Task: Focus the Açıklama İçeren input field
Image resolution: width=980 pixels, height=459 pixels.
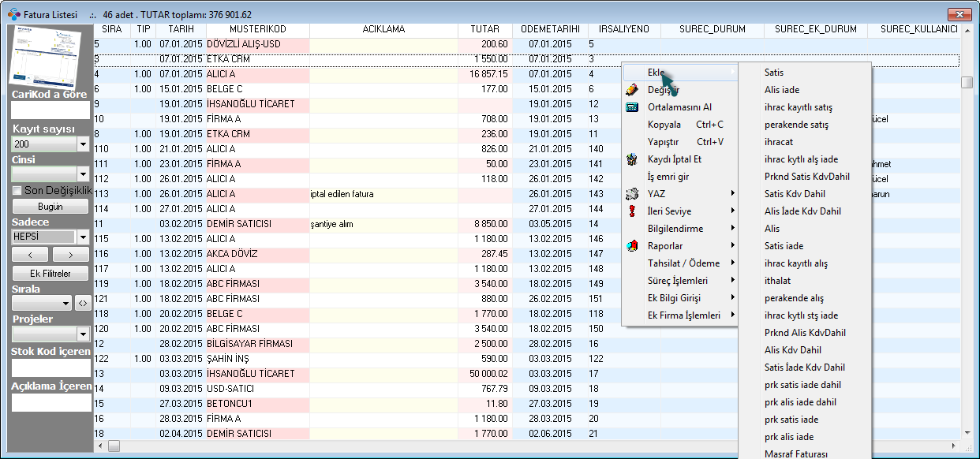Action: [x=51, y=403]
